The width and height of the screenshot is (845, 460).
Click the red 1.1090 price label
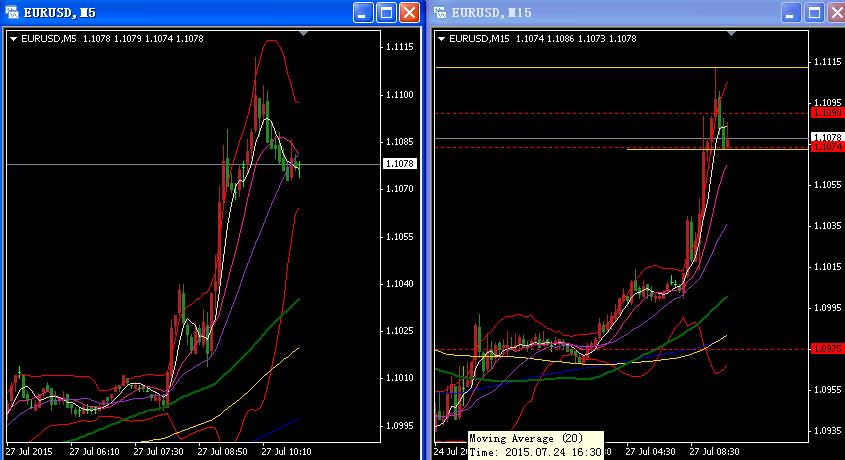click(828, 113)
